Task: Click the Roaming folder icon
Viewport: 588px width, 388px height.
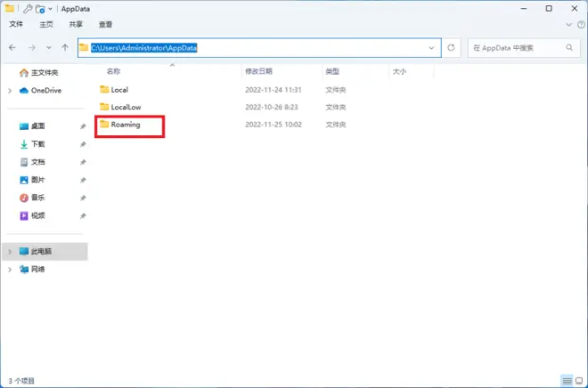Action: pos(104,124)
